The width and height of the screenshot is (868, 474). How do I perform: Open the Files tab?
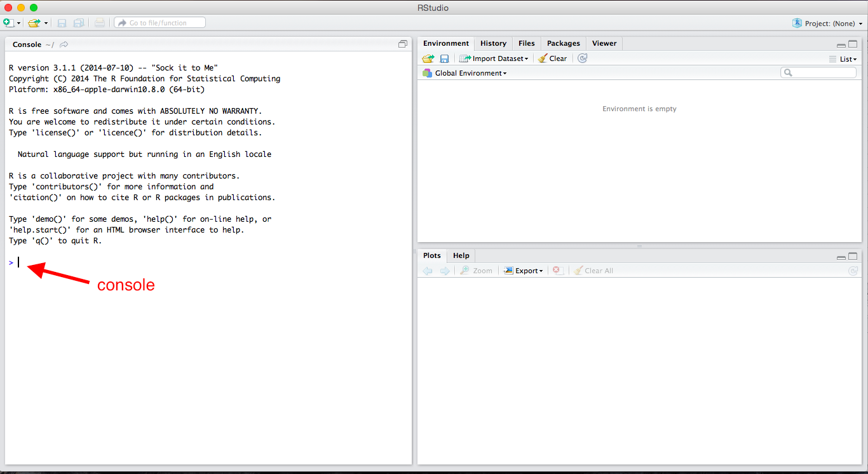[x=526, y=43]
